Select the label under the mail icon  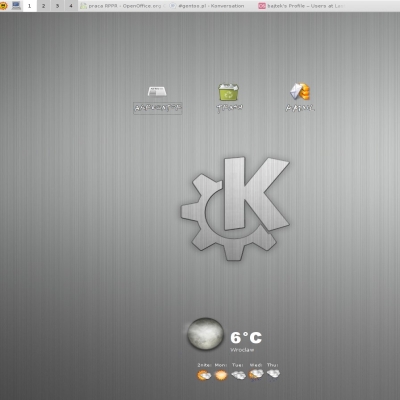(x=300, y=108)
